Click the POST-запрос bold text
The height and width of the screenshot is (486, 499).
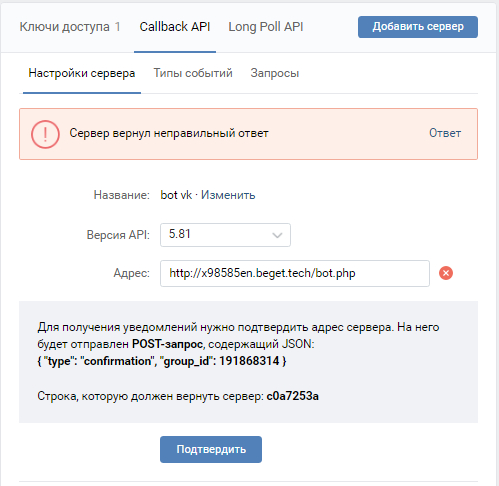click(x=168, y=344)
